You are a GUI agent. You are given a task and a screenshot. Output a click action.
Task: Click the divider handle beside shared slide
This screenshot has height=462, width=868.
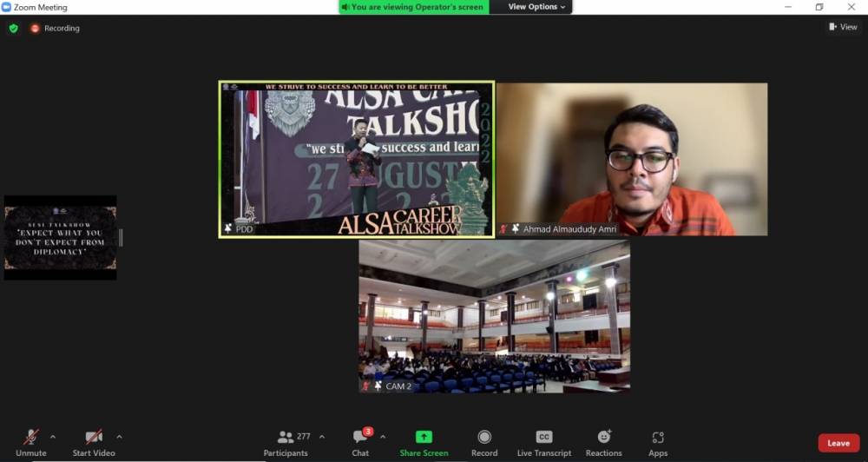(x=121, y=237)
